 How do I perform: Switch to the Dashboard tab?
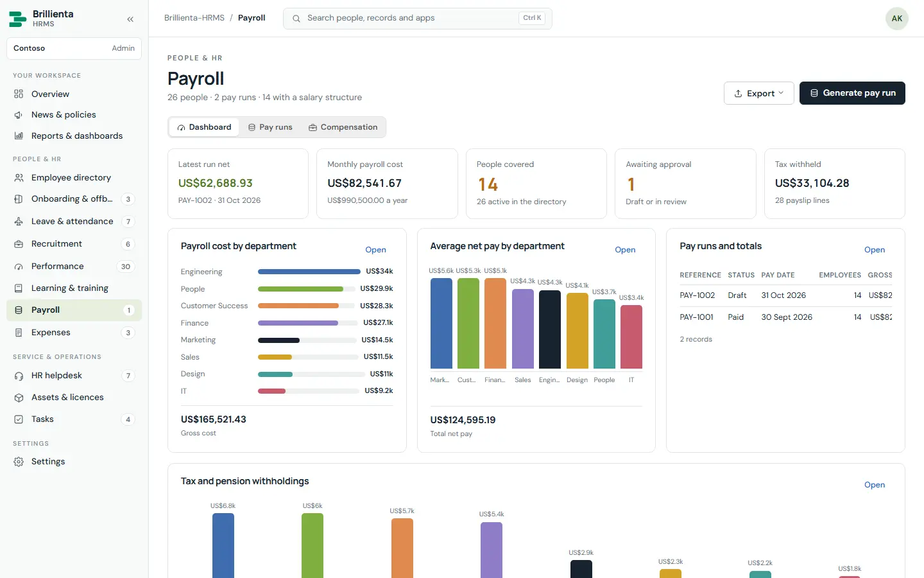click(204, 127)
